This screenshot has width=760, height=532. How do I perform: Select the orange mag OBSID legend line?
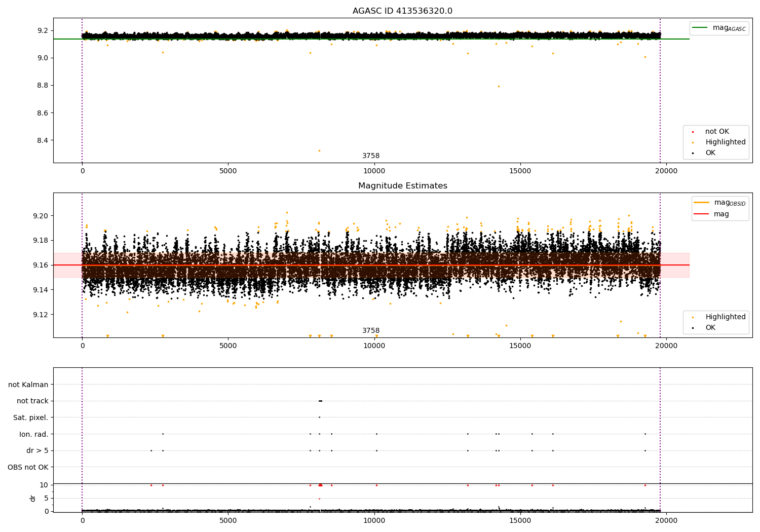[x=702, y=202]
